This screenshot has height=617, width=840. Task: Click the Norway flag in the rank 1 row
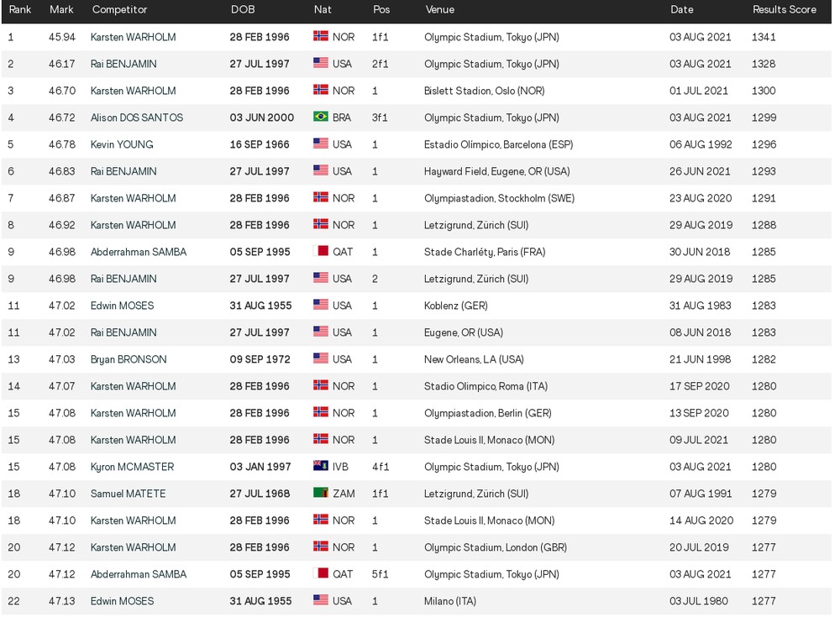321,37
